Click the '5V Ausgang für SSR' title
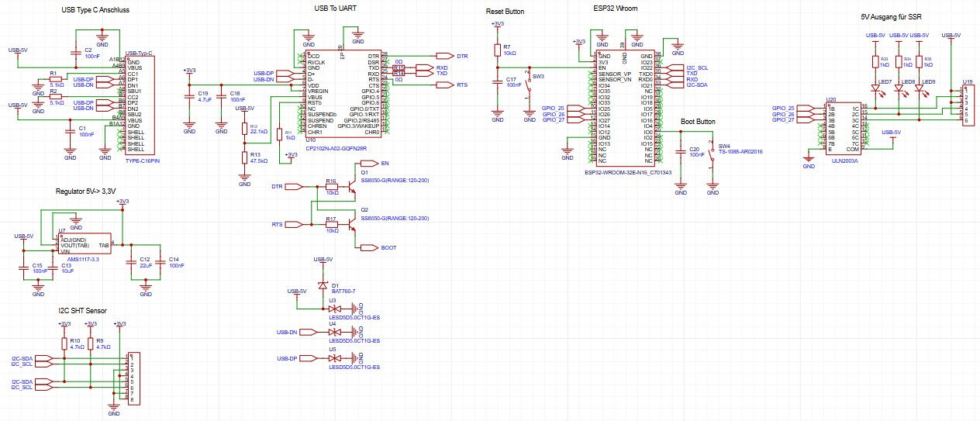The width and height of the screenshot is (980, 421). 892,16
